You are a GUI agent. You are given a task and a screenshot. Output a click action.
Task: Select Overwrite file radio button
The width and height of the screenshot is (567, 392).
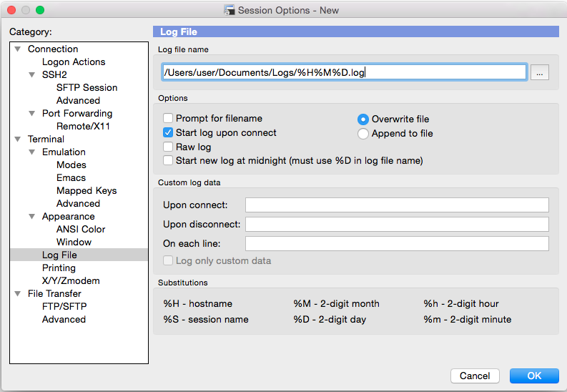coord(363,119)
